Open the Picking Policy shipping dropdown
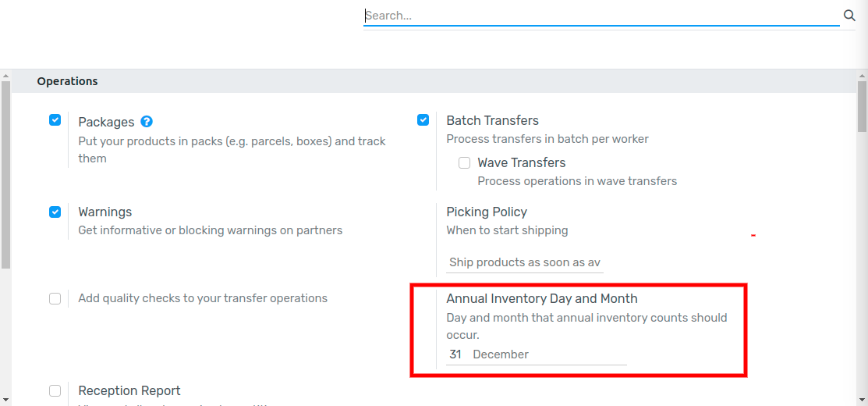The image size is (868, 406). tap(525, 262)
